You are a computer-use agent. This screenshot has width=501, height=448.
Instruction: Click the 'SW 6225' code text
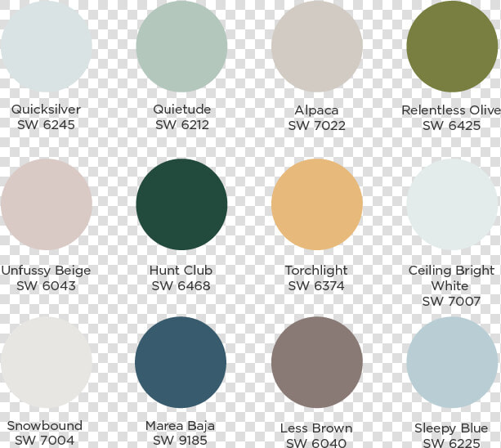coord(451,442)
